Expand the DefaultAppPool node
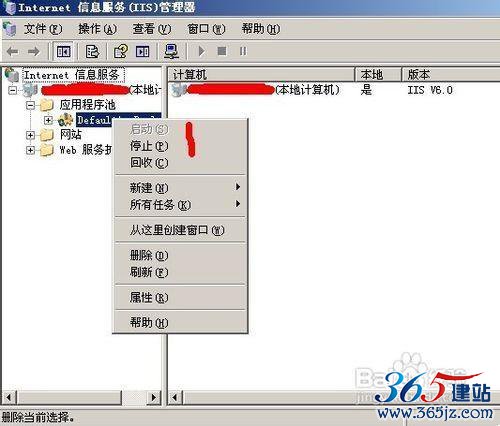The width and height of the screenshot is (500, 426). pyautogui.click(x=48, y=120)
